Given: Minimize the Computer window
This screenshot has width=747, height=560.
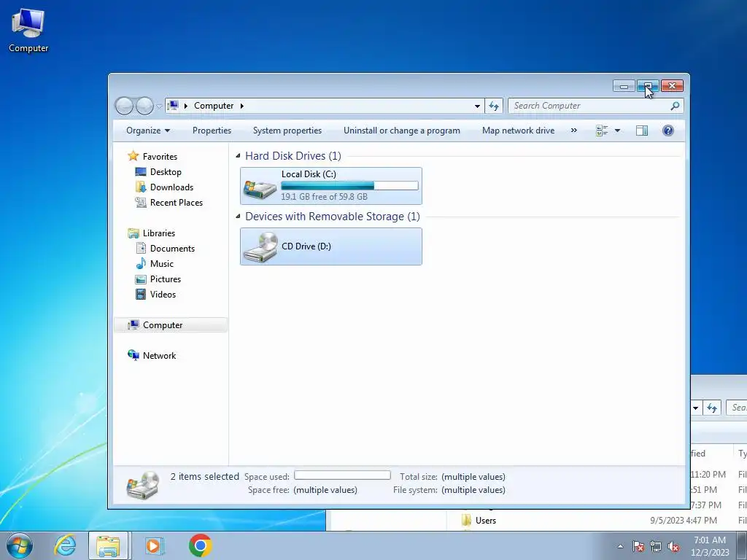Looking at the screenshot, I should tap(624, 86).
